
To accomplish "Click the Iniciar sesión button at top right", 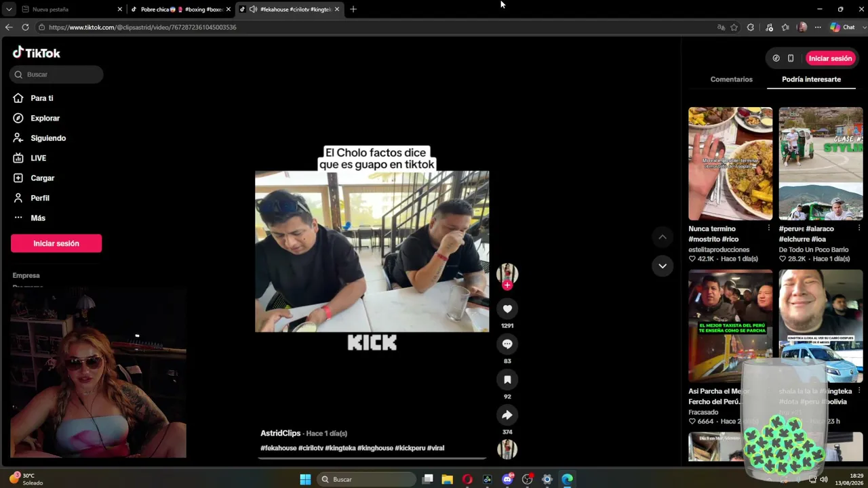I will [830, 58].
